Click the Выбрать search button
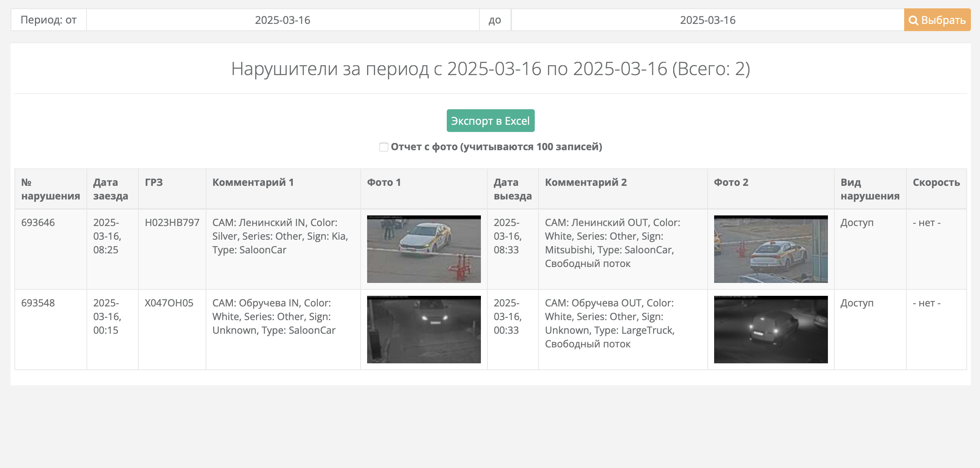This screenshot has height=468, width=980. (937, 20)
